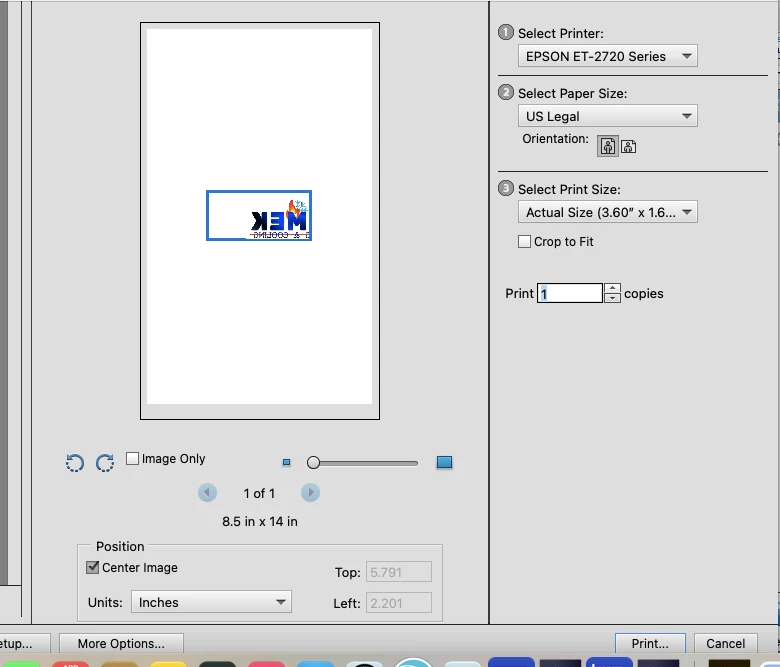Rotate image counterclockwise with left rotate icon
780x667 pixels.
75,463
